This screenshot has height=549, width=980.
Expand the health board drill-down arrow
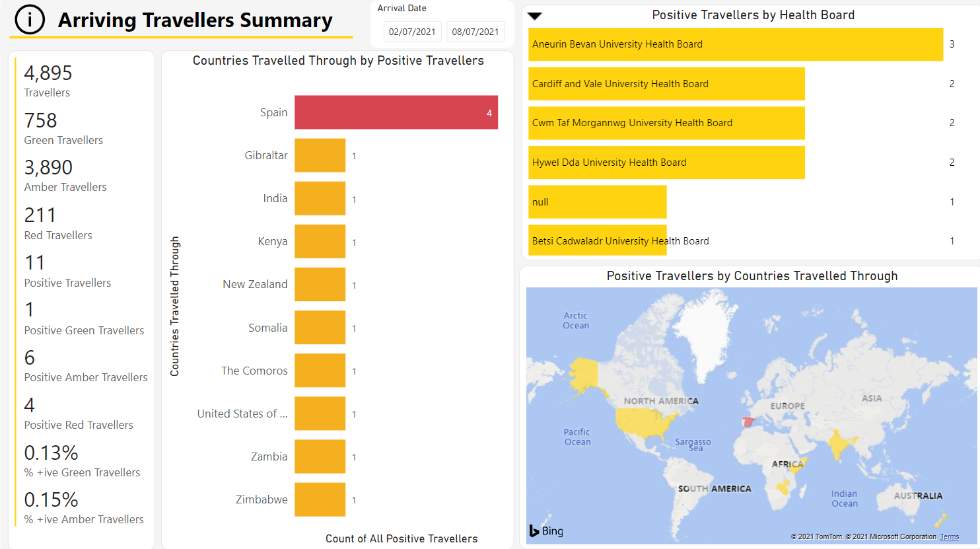535,16
